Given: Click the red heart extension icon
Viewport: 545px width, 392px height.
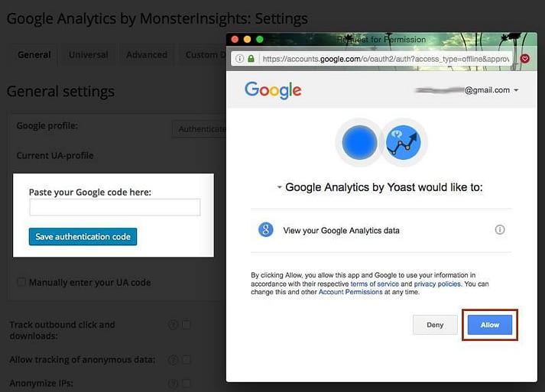Looking at the screenshot, I should pos(525,59).
